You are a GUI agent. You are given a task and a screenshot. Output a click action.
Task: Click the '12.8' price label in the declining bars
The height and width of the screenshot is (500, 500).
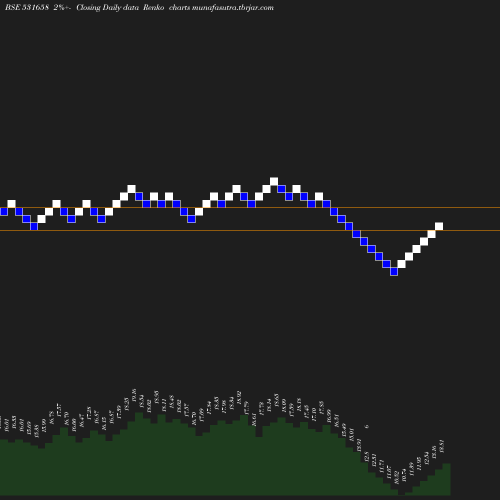click(x=366, y=456)
